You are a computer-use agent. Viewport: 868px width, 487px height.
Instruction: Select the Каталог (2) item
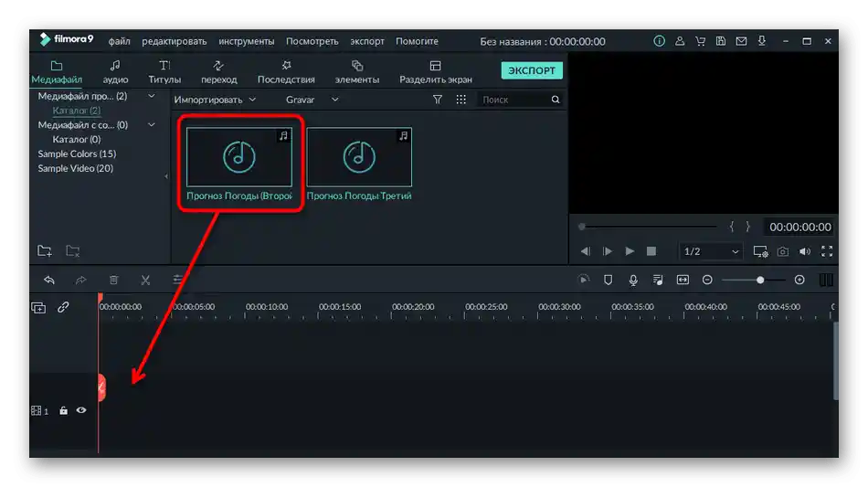tap(77, 111)
